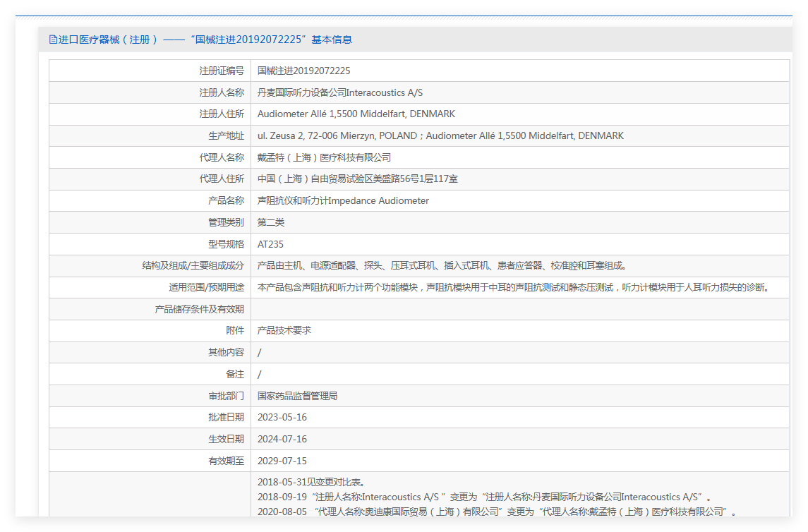Click the 注册人名称 label
The height and width of the screenshot is (532, 808).
click(x=222, y=92)
